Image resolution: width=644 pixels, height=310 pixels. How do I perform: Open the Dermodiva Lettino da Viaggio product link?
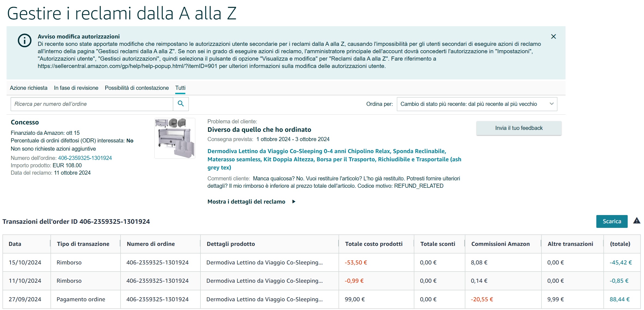(x=334, y=159)
